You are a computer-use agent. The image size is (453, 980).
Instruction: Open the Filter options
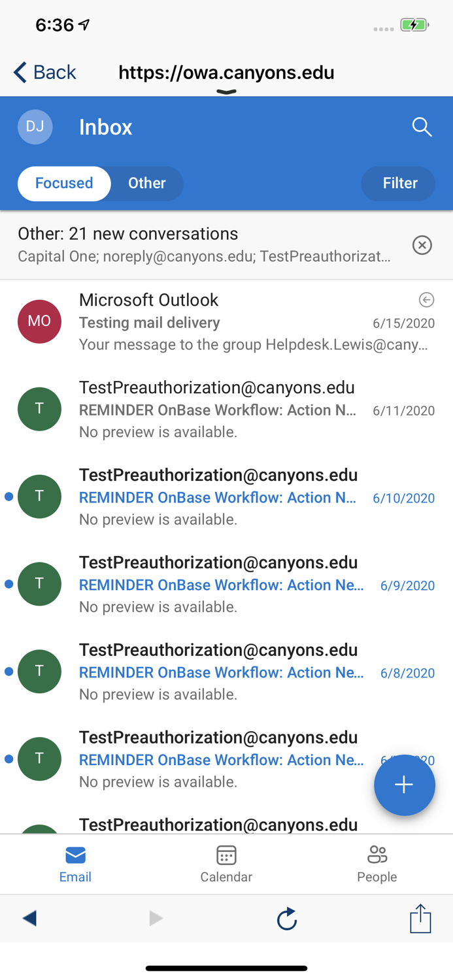pos(399,184)
